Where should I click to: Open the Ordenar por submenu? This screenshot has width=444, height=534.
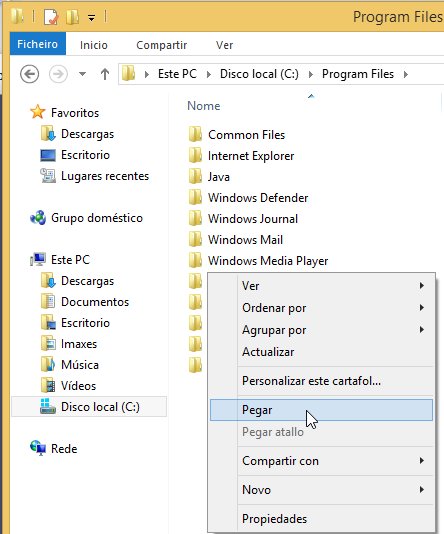321,308
